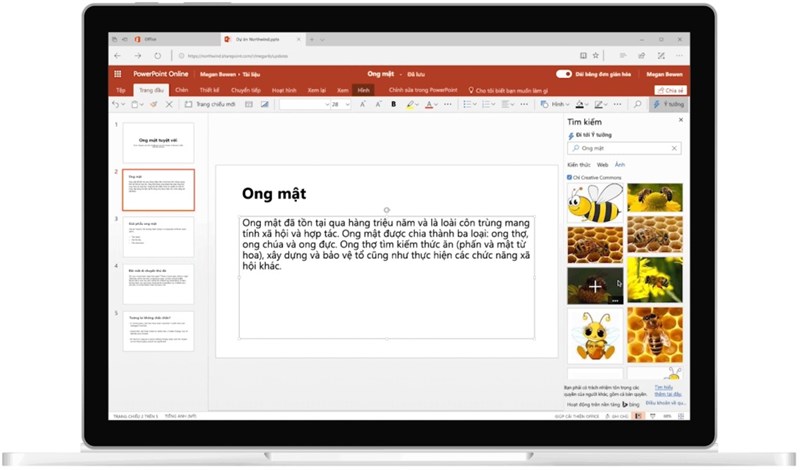Click the yellow text highlight color icon
The image size is (800, 470).
[x=412, y=104]
